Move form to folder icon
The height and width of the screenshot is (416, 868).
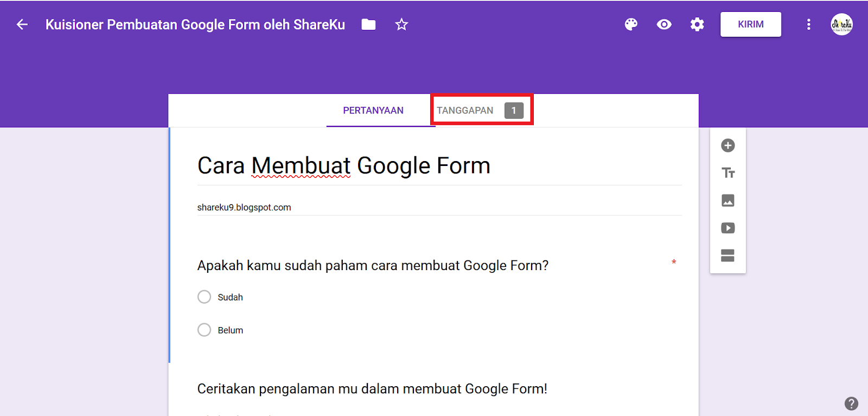[x=368, y=24]
